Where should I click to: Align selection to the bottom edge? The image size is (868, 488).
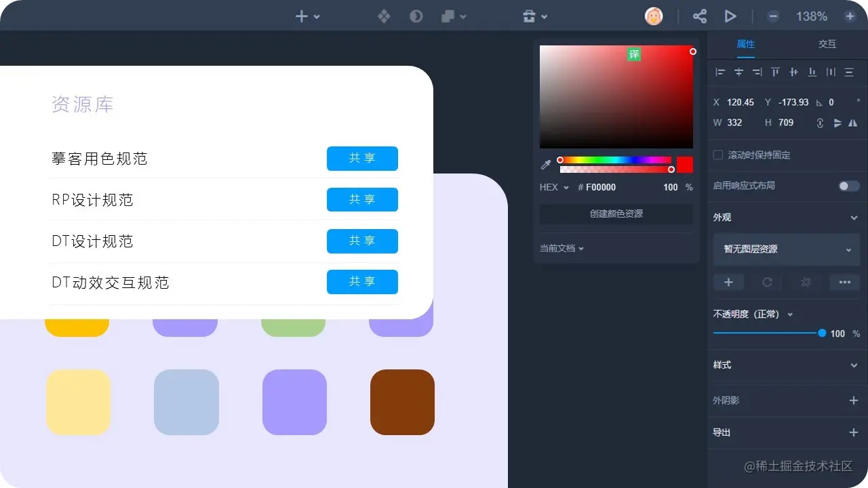coord(812,72)
